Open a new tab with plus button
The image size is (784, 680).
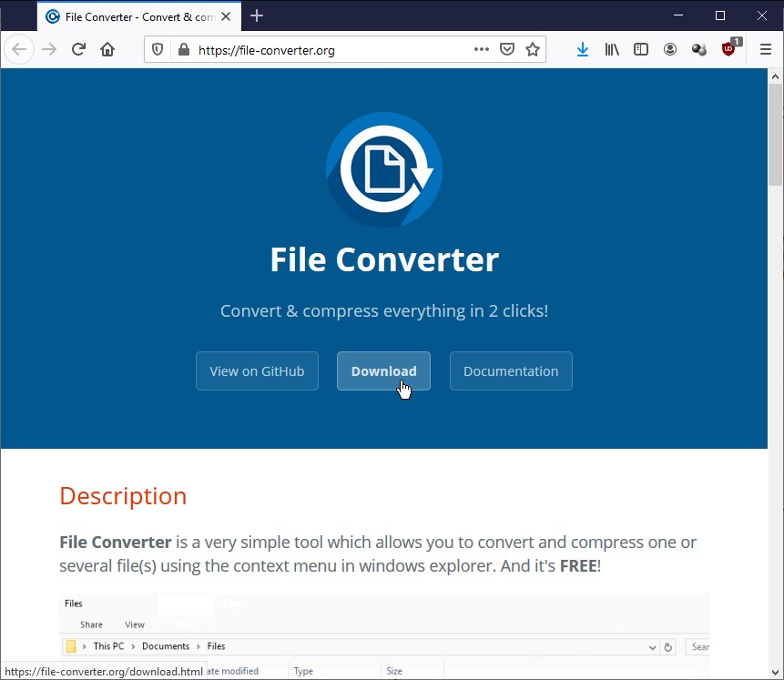pyautogui.click(x=257, y=15)
